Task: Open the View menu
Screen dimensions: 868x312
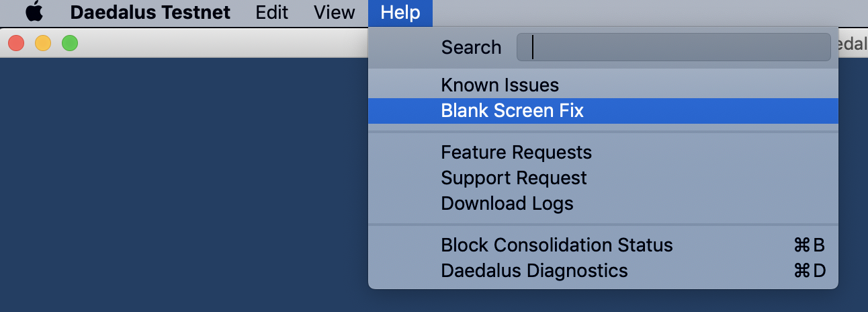Action: (x=334, y=12)
